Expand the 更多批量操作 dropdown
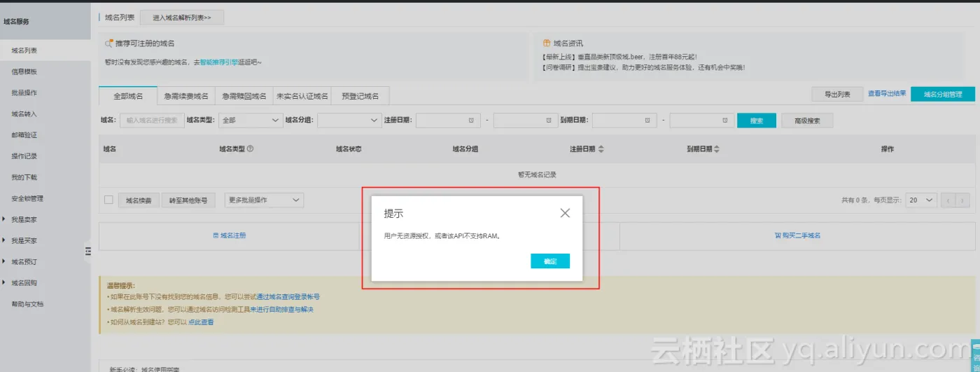Image resolution: width=980 pixels, height=372 pixels. click(264, 200)
